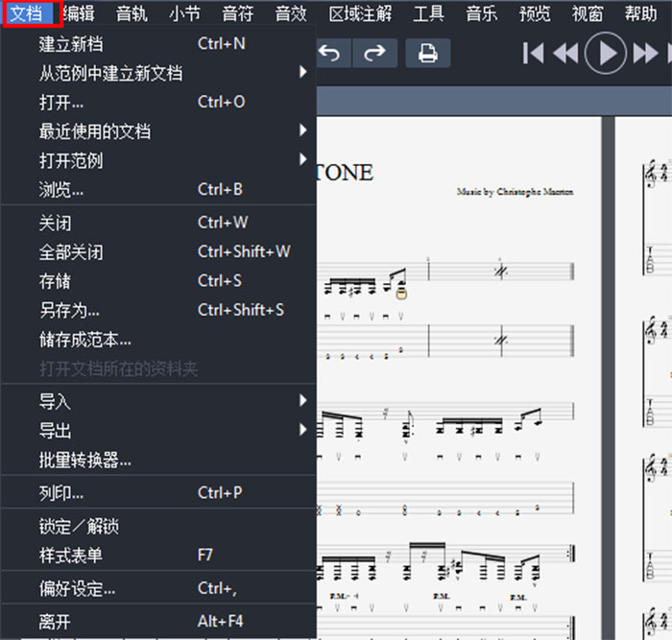Choose 离开 to exit the application
The height and width of the screenshot is (640, 672).
(x=158, y=622)
